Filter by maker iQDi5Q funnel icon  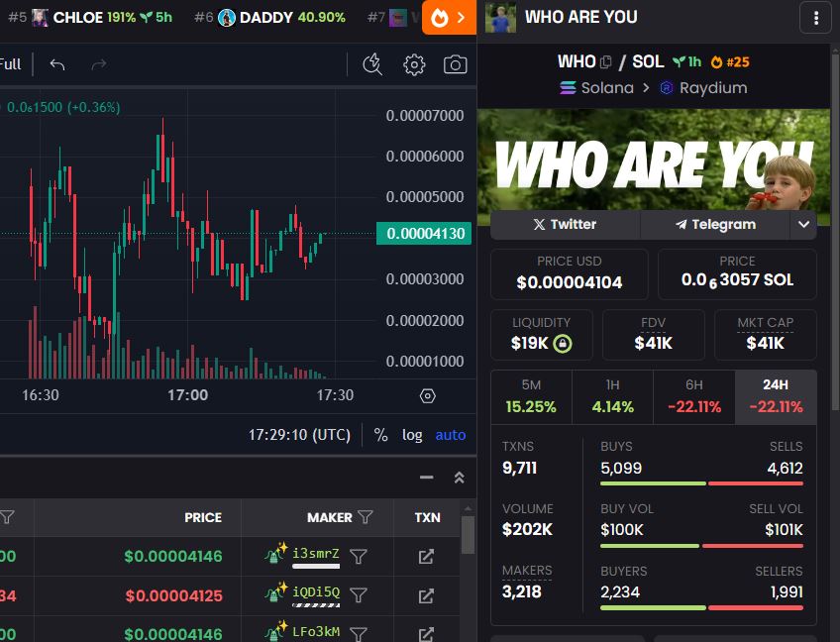point(358,595)
